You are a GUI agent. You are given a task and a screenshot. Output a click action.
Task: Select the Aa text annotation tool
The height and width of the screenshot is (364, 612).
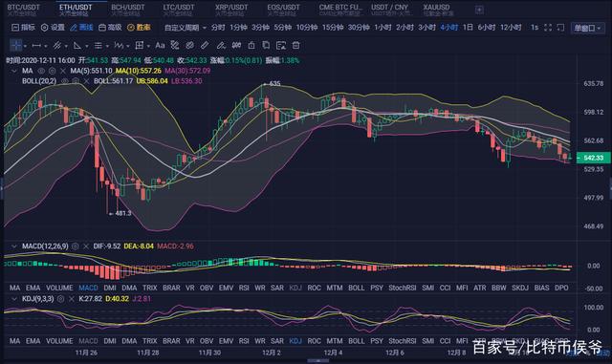point(160,46)
